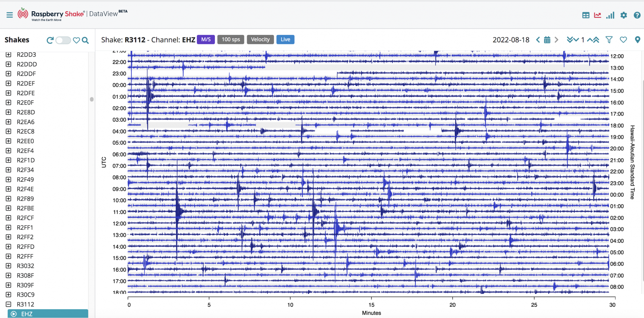The height and width of the screenshot is (318, 644).
Task: Click the Shakes list scrollbar thumb
Action: (92, 99)
